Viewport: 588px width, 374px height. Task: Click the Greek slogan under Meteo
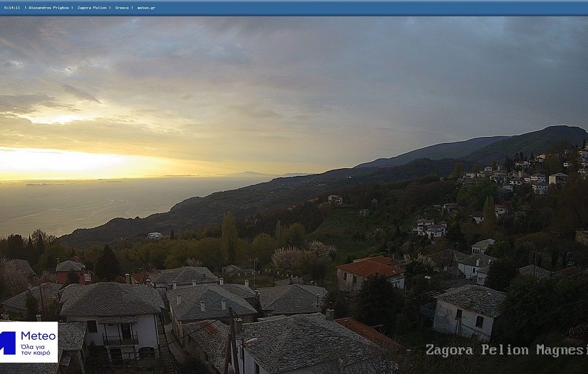coord(36,349)
